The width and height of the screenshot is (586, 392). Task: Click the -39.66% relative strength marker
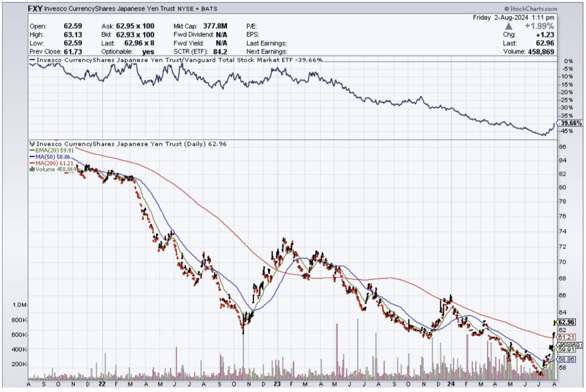pos(569,123)
